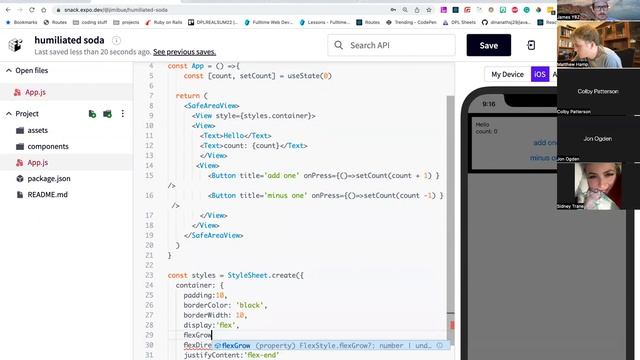Go back with the browser back arrow
The width and height of the screenshot is (640, 360).
coord(8,10)
